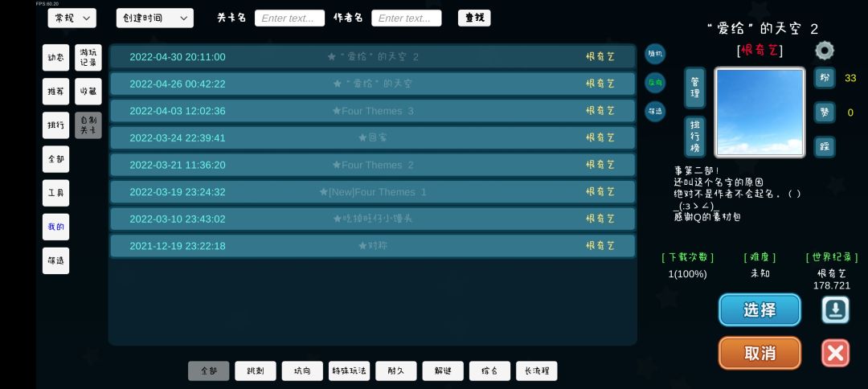Select the 全部 category filter at bottom
The height and width of the screenshot is (389, 868).
[209, 371]
